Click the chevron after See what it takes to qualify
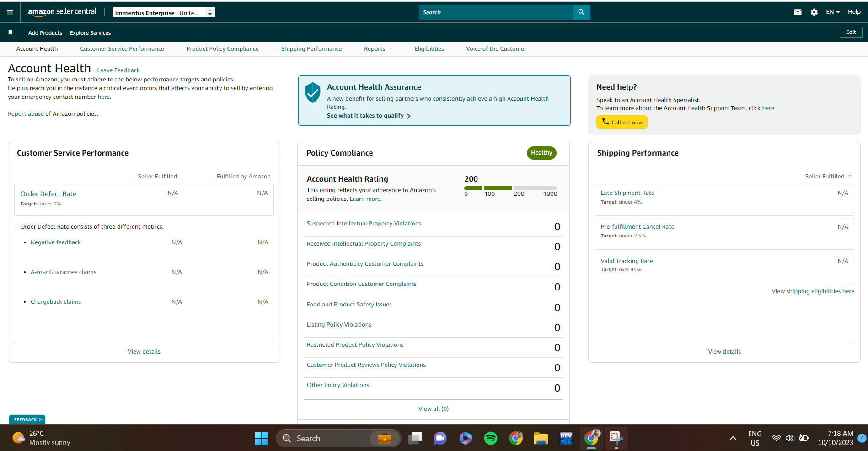This screenshot has height=451, width=868. [408, 116]
